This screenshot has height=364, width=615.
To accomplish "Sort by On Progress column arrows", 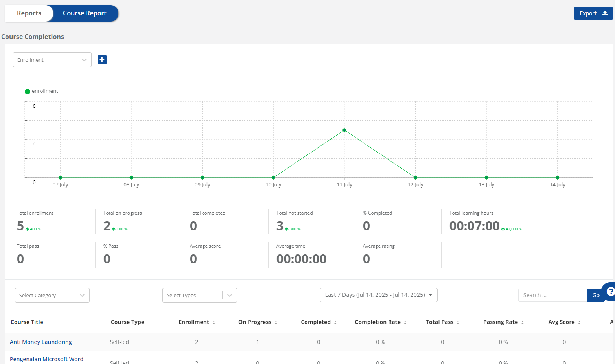I will (x=276, y=322).
